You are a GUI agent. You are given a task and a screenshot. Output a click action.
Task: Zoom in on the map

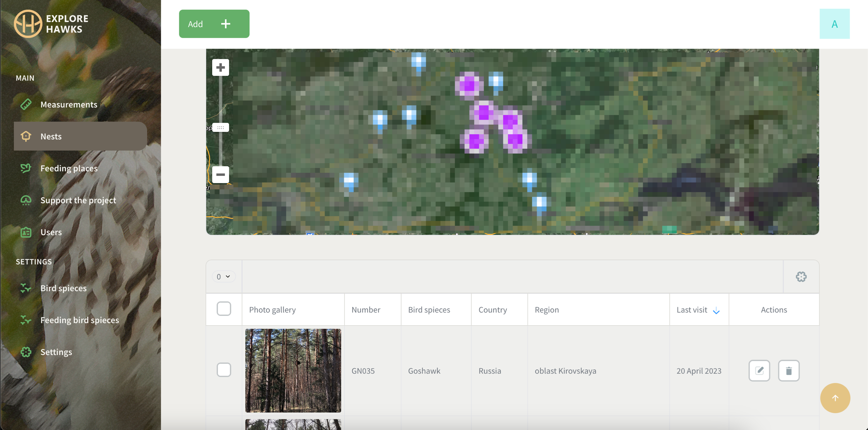pos(220,67)
